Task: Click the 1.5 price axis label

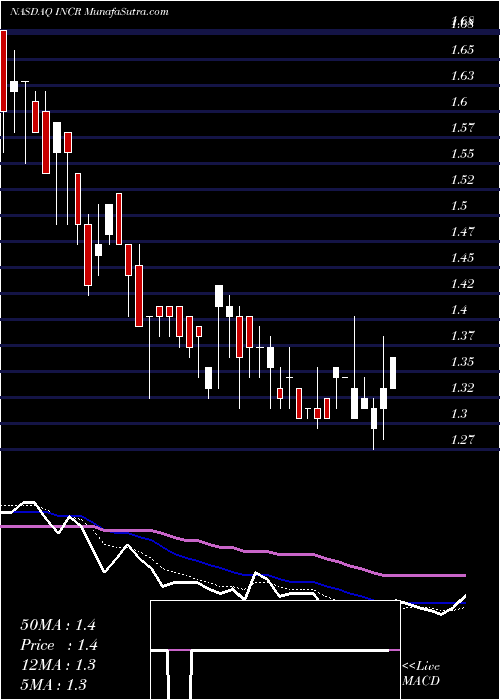Action: (x=459, y=206)
